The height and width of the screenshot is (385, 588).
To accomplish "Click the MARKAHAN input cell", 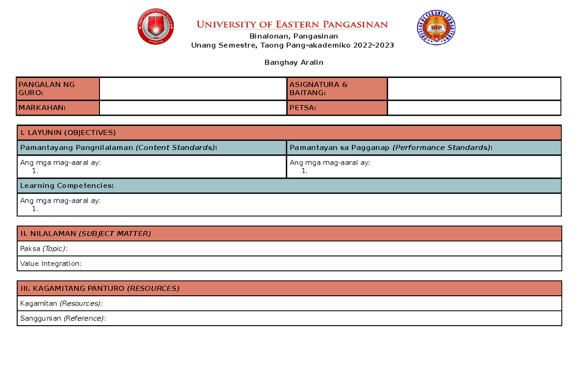I will click(193, 107).
